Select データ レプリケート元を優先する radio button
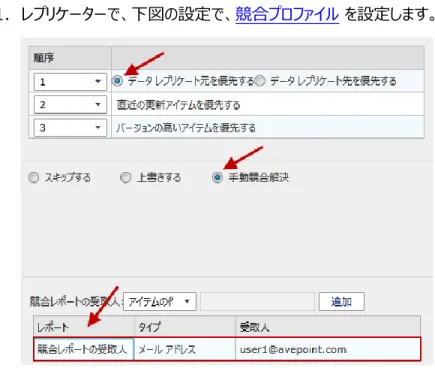Screen dimensions: 435x368 117,81
